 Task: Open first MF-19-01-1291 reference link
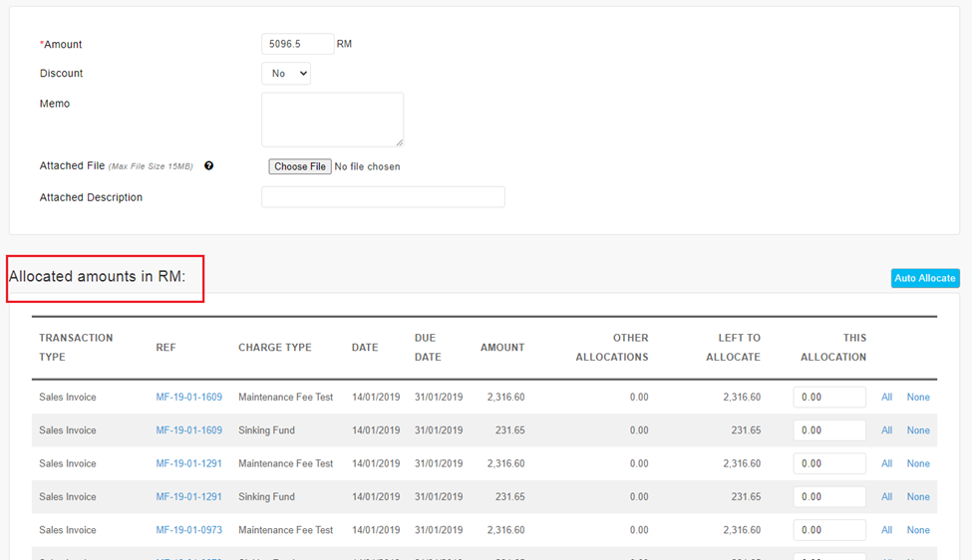coord(188,463)
